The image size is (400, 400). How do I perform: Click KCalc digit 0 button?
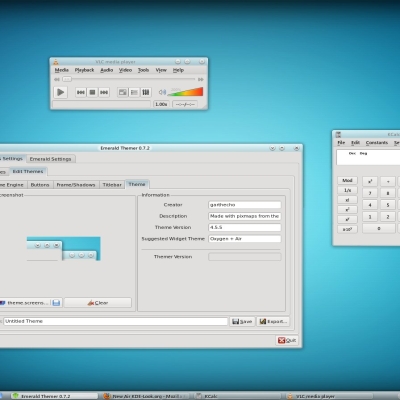(379, 229)
